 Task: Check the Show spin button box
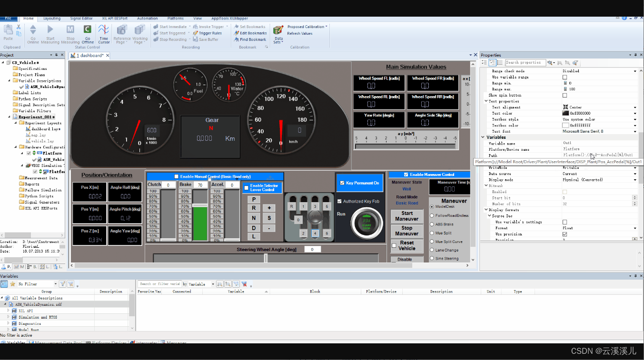pyautogui.click(x=565, y=95)
